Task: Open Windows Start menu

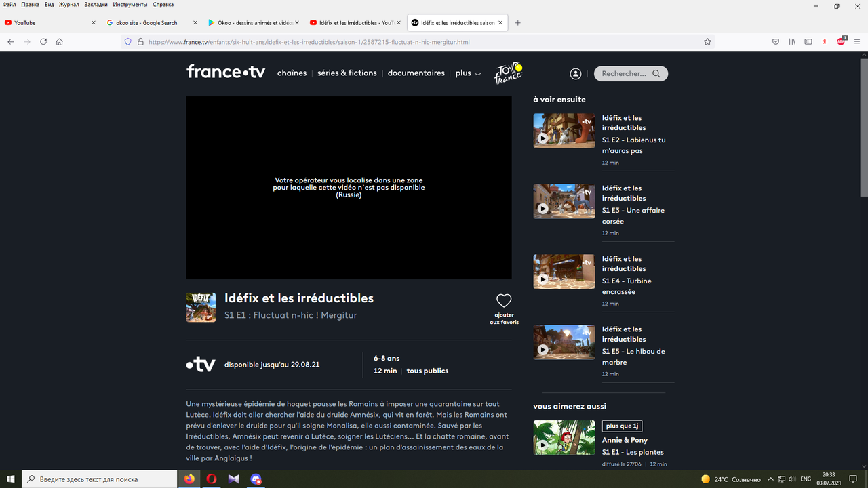Action: [x=10, y=479]
